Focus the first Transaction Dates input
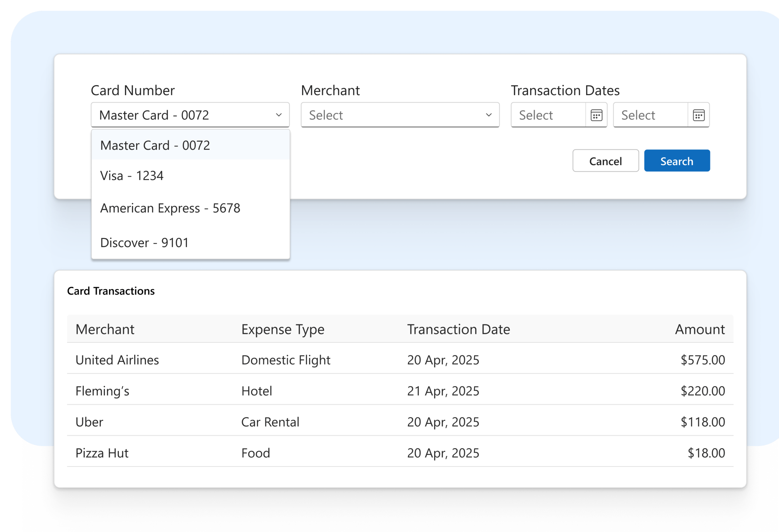Viewport: 779px width, 532px height. [548, 115]
